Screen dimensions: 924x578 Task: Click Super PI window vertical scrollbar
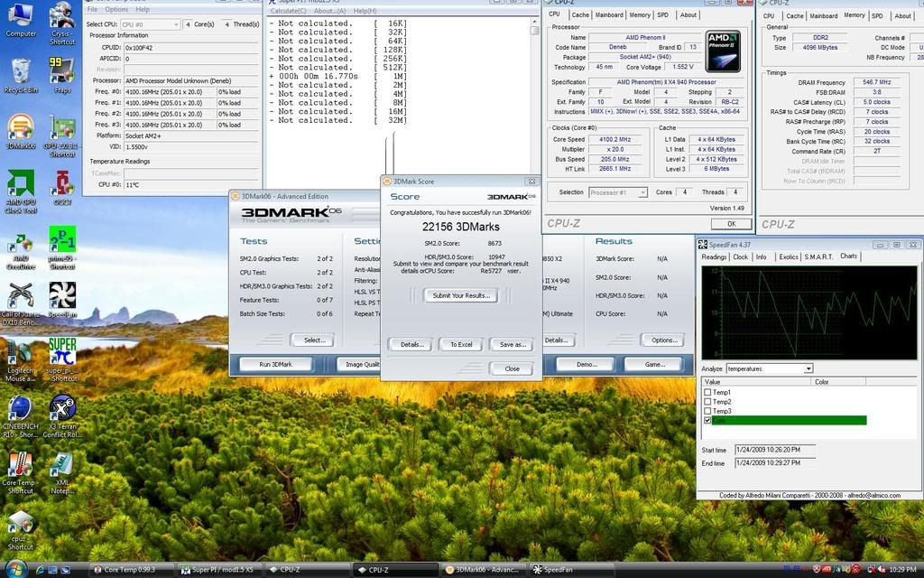pyautogui.click(x=534, y=97)
